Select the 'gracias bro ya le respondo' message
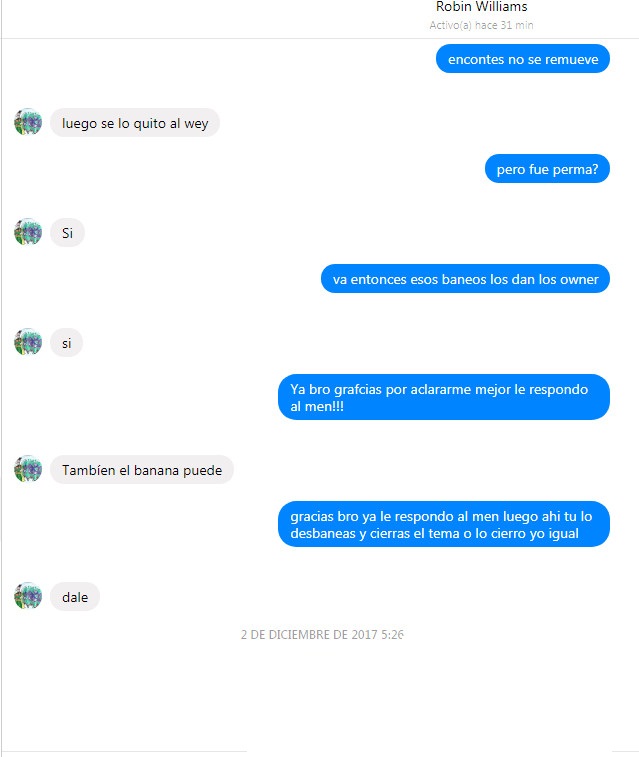639x757 pixels. click(x=444, y=524)
